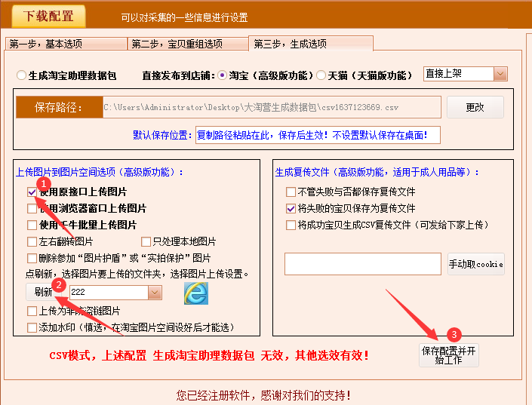Click 手动取cookie button
The width and height of the screenshot is (532, 405).
[x=475, y=264]
